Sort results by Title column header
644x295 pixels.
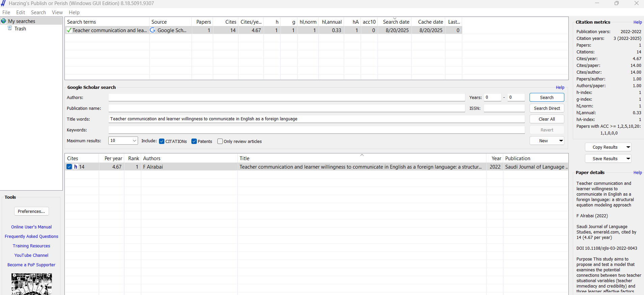coord(362,158)
